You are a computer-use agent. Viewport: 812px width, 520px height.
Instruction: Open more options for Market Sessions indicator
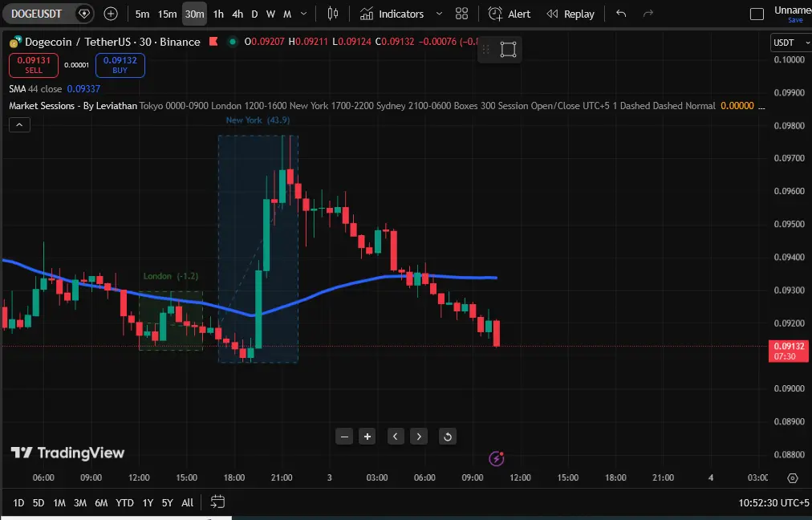click(x=761, y=106)
